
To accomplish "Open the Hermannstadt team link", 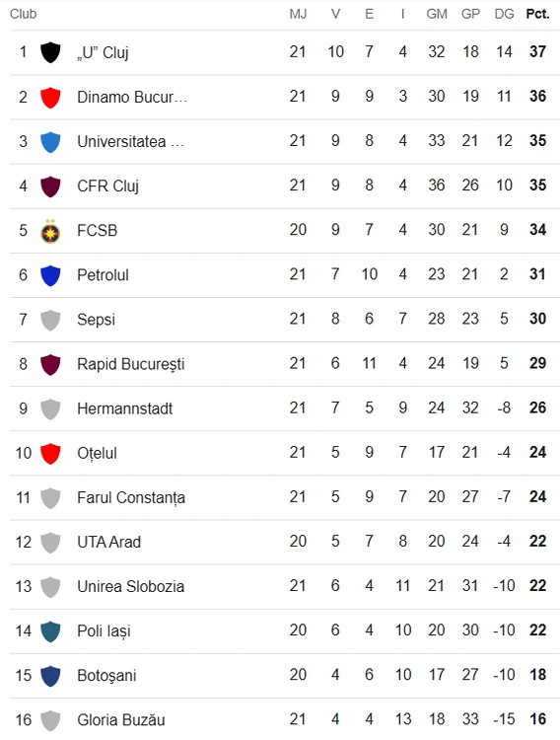I will pos(125,408).
